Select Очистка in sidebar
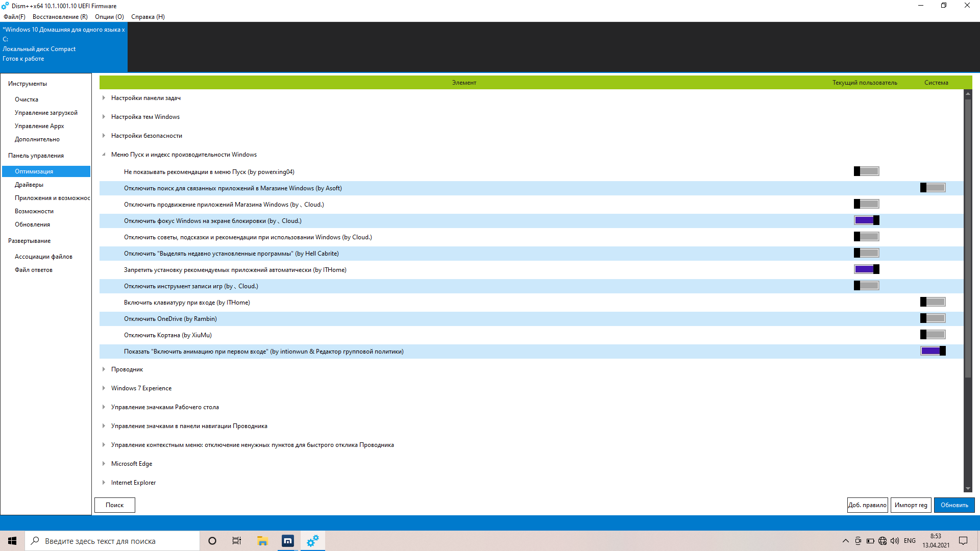This screenshot has width=980, height=551. click(27, 99)
